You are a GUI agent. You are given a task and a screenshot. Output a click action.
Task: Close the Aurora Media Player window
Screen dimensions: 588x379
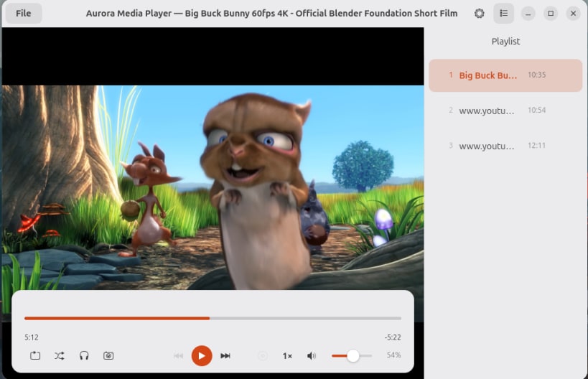pos(573,14)
